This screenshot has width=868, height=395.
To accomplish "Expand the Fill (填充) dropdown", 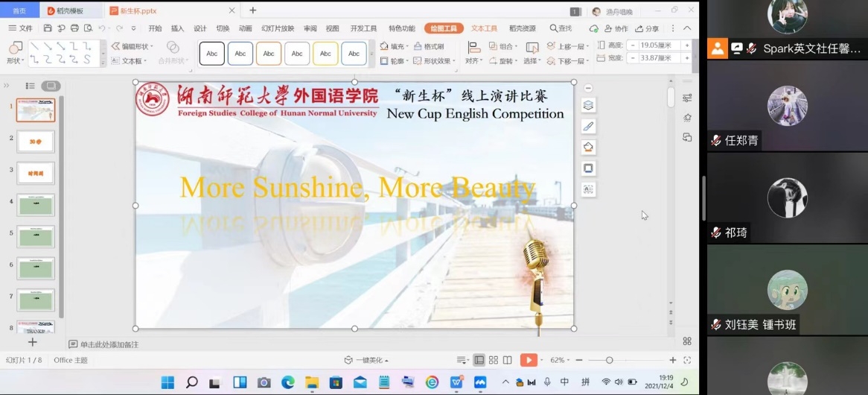I will click(398, 46).
